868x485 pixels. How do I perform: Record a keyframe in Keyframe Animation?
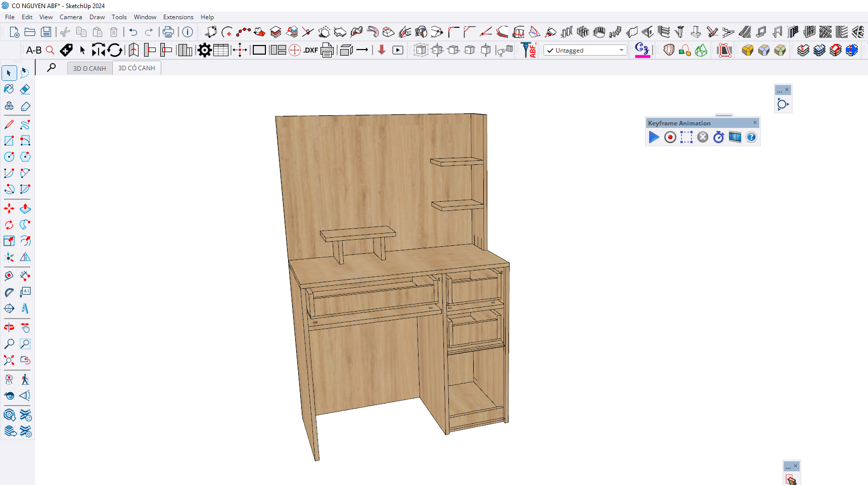[670, 137]
